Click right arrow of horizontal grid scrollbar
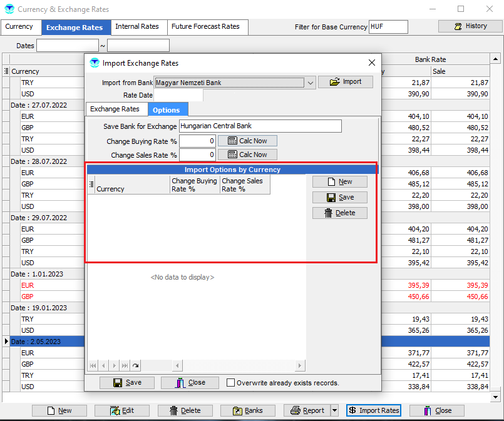 click(300, 365)
